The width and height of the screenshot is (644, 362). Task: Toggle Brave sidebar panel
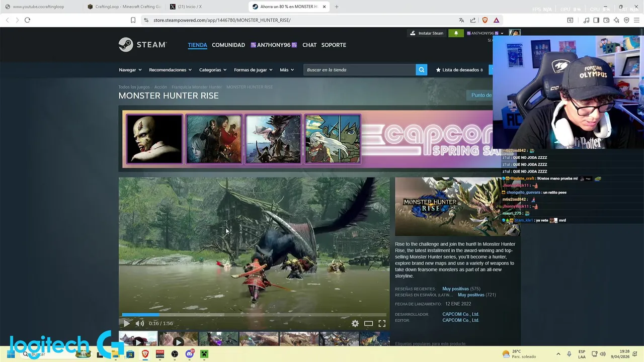click(596, 20)
